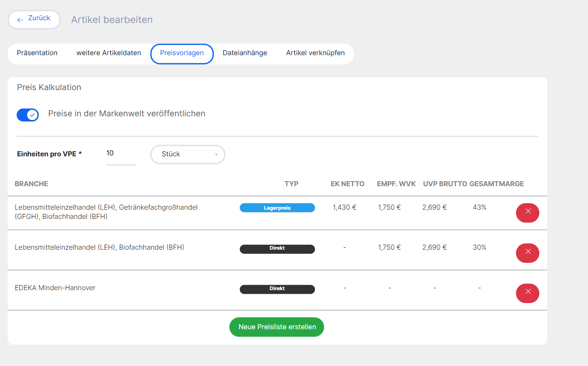
Task: Select Lebensmitteleinzelhandel (LEH), Biofachhandel (BFH) entry
Action: pyautogui.click(x=99, y=247)
